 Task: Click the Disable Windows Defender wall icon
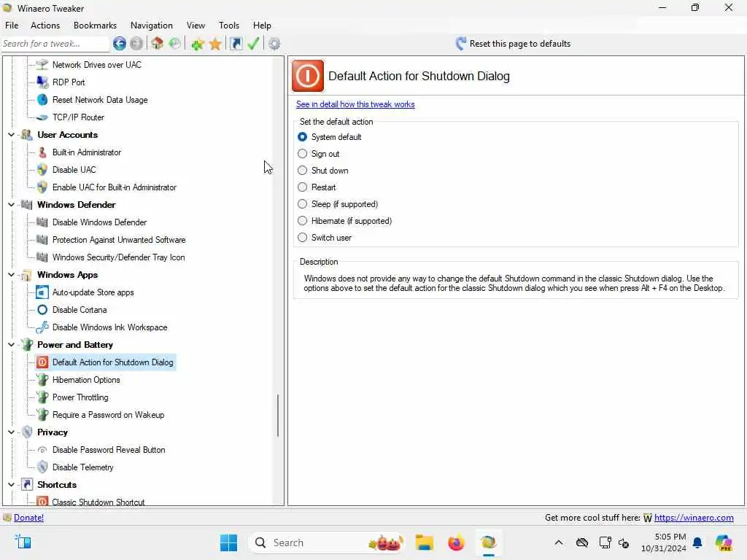(x=42, y=222)
